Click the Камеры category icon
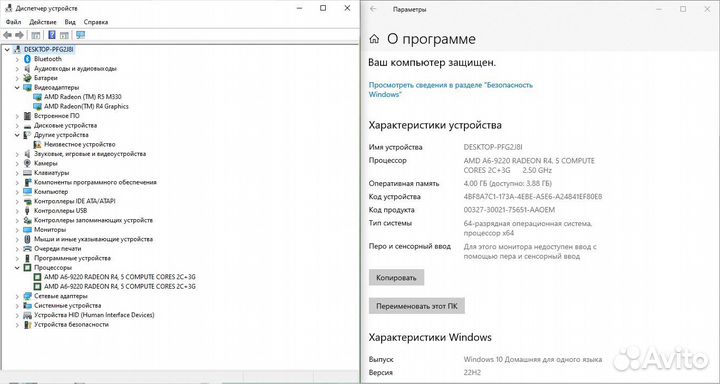720x384 pixels. pos(27,163)
